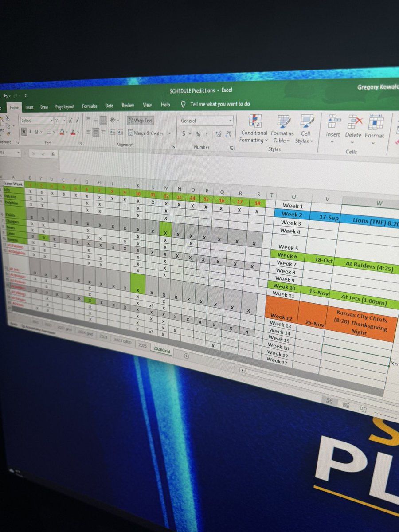
Task: Open the font size 11 dropdown
Action: [64, 121]
